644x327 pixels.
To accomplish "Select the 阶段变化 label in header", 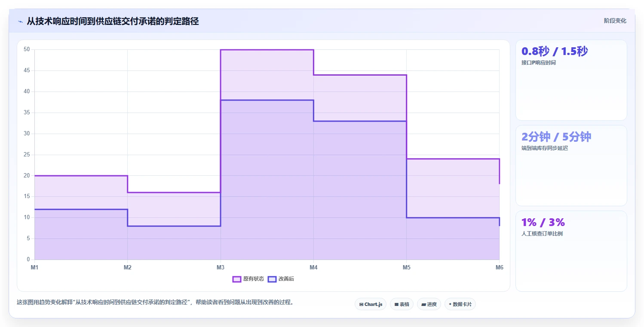I will (x=615, y=21).
